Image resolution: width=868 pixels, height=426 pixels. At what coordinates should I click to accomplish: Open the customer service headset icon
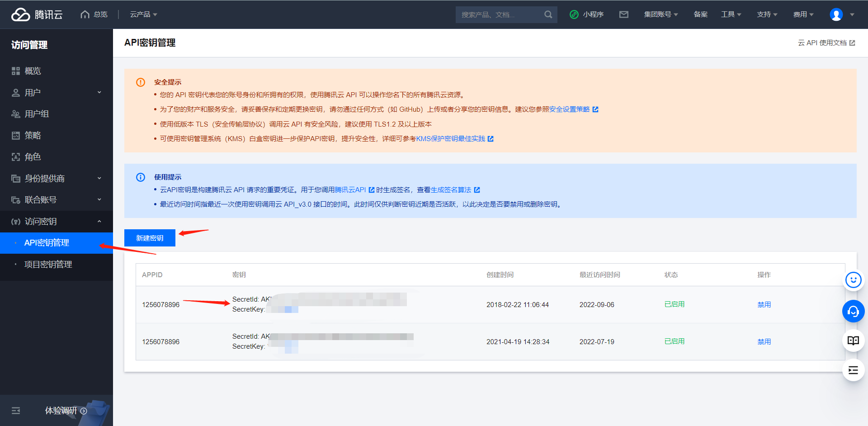853,311
